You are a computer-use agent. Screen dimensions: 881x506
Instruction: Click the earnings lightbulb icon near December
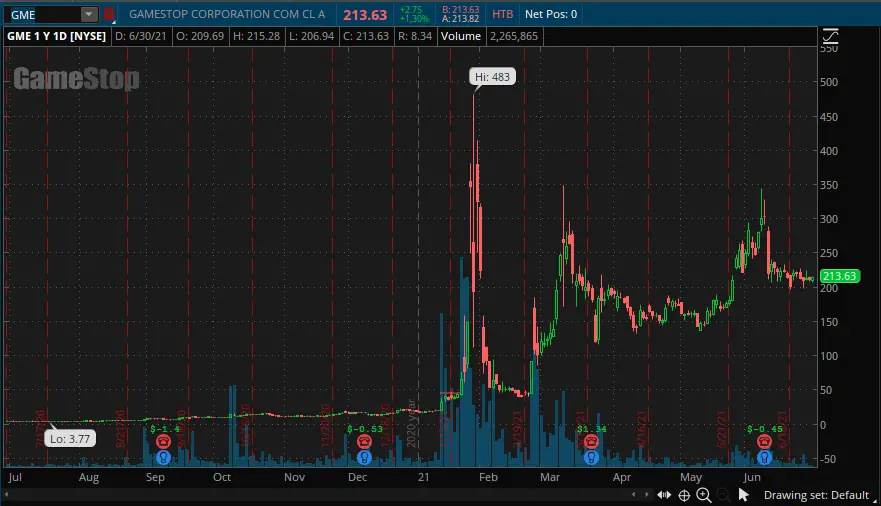tap(364, 457)
